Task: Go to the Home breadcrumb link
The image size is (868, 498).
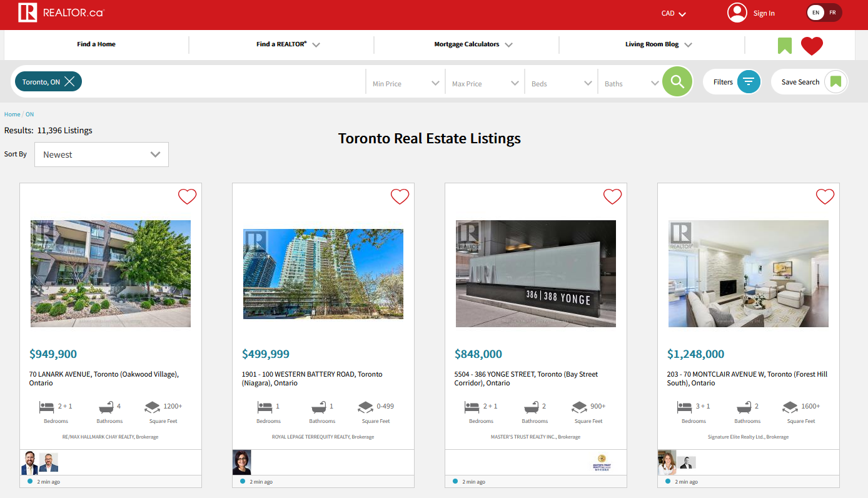Action: (12, 114)
